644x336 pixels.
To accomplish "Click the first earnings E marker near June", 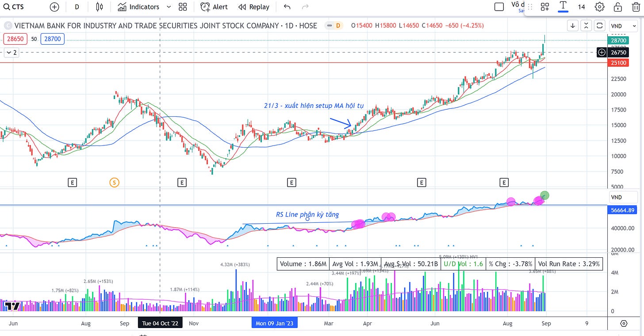I will 72,182.
